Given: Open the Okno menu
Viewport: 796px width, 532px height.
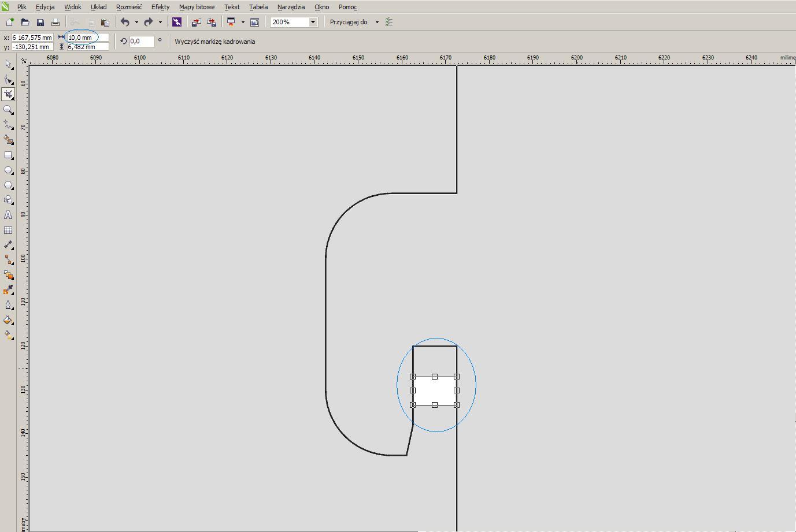Looking at the screenshot, I should [x=322, y=7].
